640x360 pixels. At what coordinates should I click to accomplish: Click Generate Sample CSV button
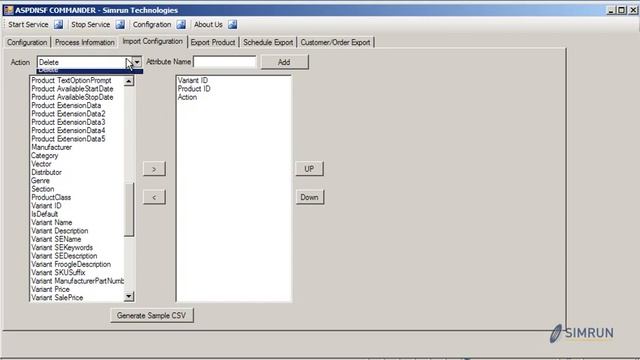pos(151,316)
